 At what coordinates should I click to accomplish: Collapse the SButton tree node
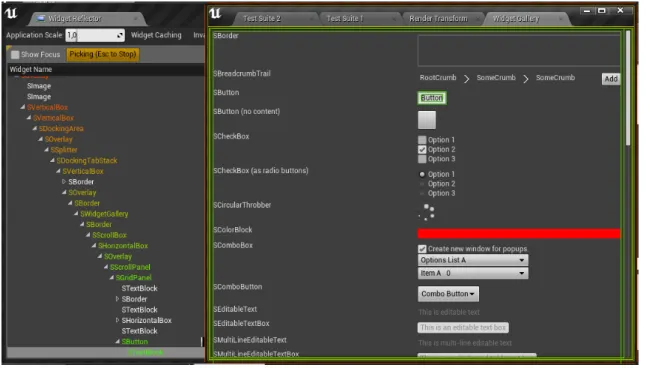point(117,342)
